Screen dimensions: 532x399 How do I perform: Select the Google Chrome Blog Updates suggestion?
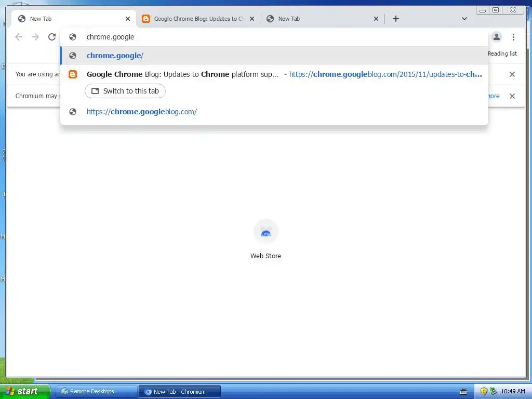click(x=274, y=74)
